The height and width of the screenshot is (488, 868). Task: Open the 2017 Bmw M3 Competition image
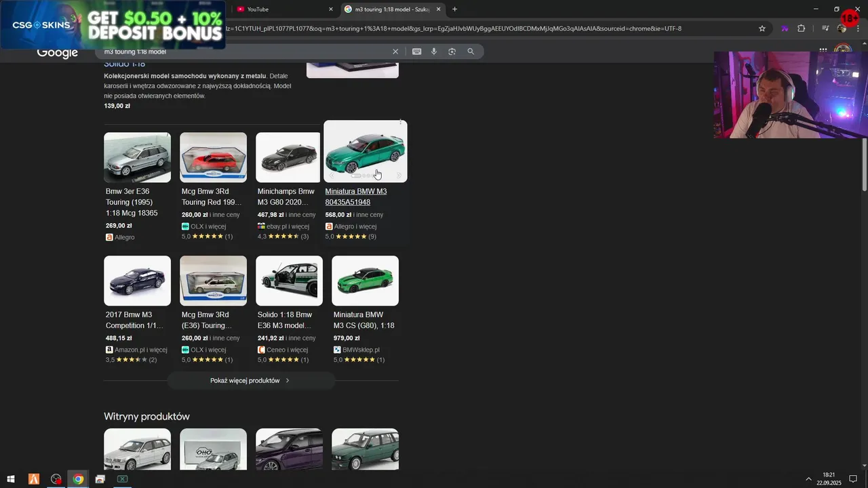(137, 281)
